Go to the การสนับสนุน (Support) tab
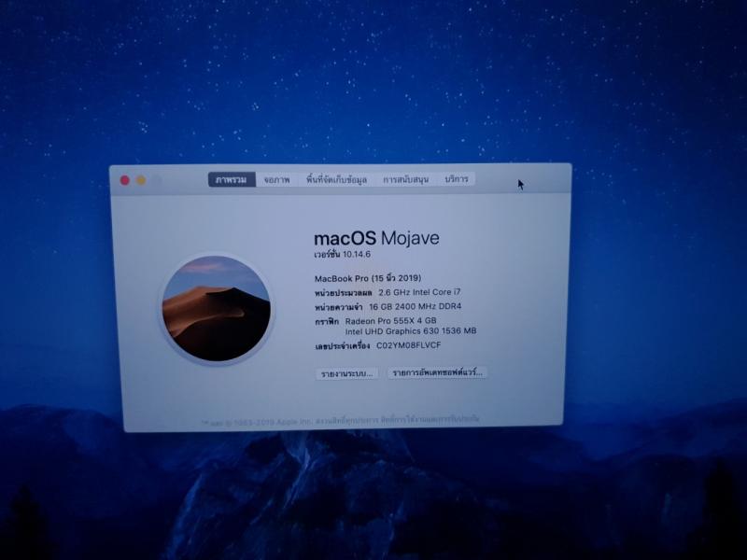The image size is (747, 560). click(406, 179)
